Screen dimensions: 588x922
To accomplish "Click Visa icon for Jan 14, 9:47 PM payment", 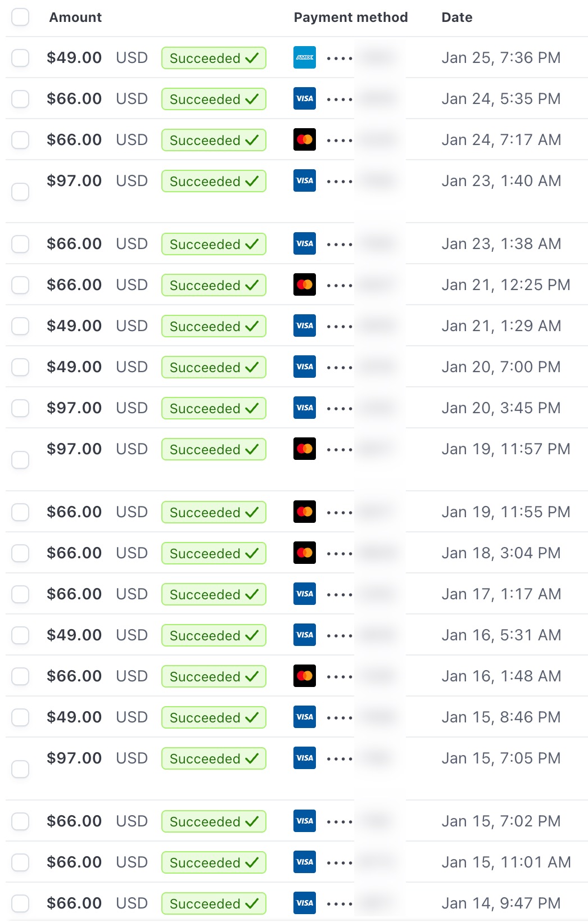I will 305,903.
